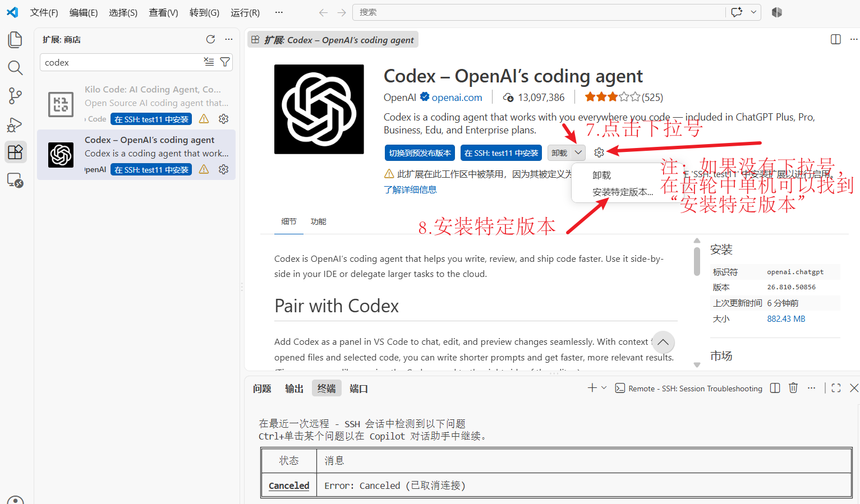Screen dimensions: 860x504
Task: Expand the 卸载 button dropdown arrow
Action: point(578,152)
